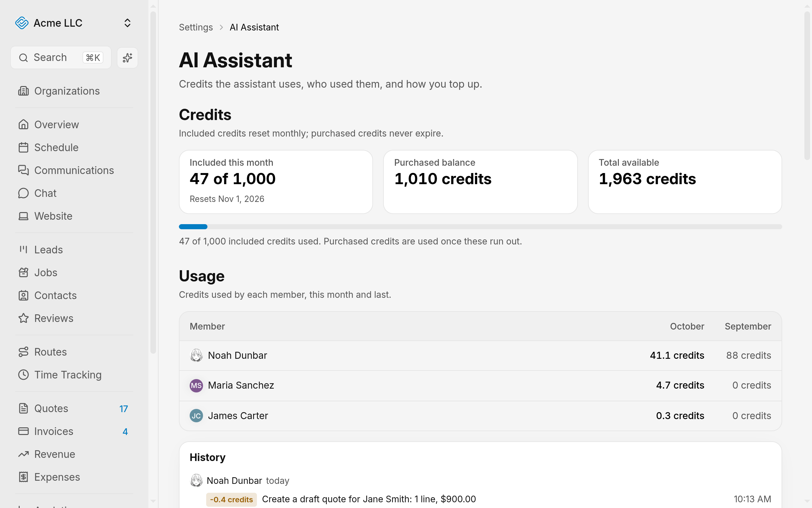Viewport: 812px width, 508px height.
Task: Click the Routes icon
Action: pos(23,351)
